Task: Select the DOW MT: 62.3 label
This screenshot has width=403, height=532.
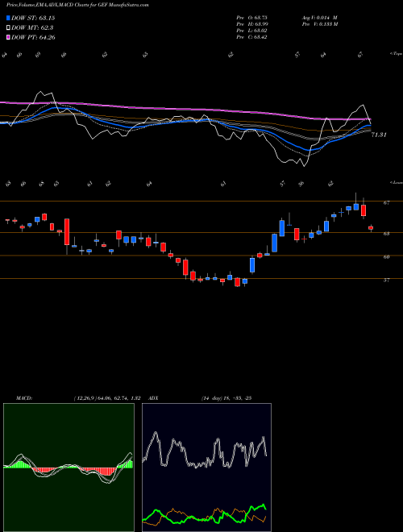Action: point(32,28)
